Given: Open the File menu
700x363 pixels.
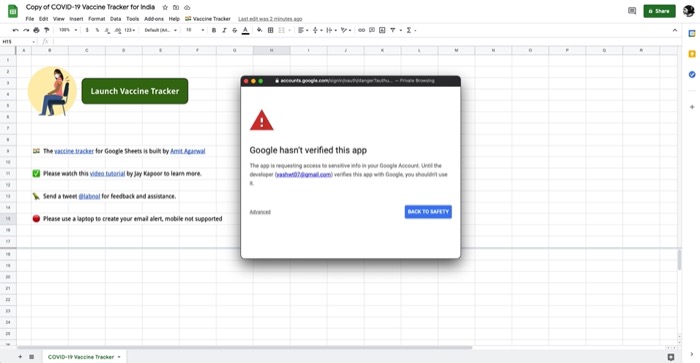Looking at the screenshot, I should [29, 19].
